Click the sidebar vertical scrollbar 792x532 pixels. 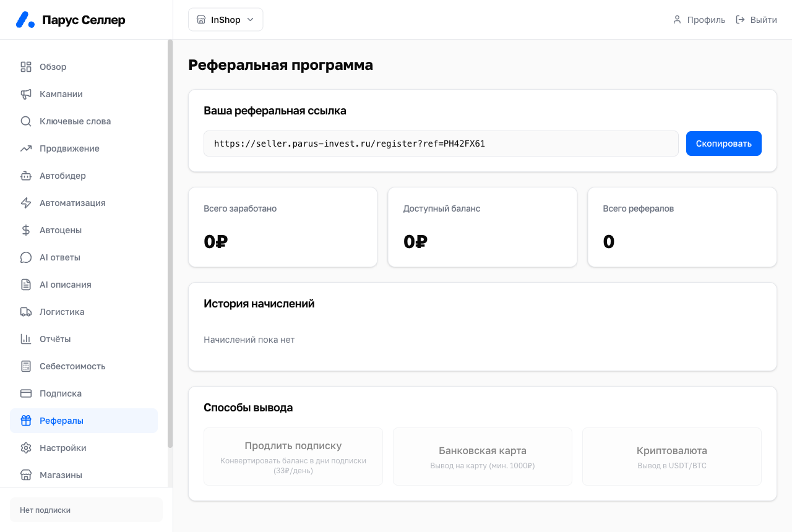click(x=170, y=244)
